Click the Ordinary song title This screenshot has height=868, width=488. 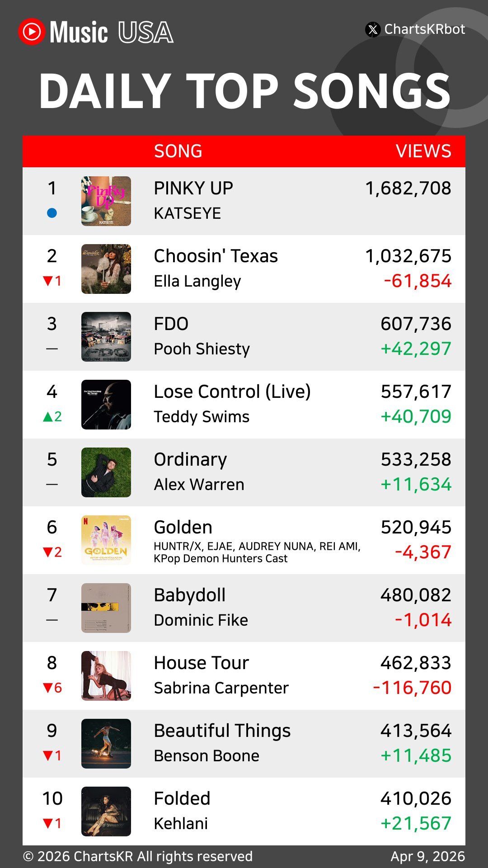click(x=190, y=460)
